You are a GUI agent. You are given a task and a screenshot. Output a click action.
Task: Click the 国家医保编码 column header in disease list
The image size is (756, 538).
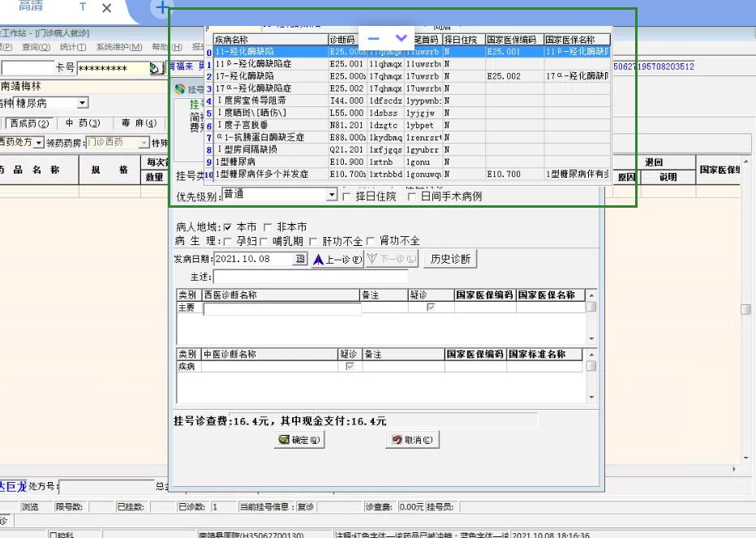514,40
